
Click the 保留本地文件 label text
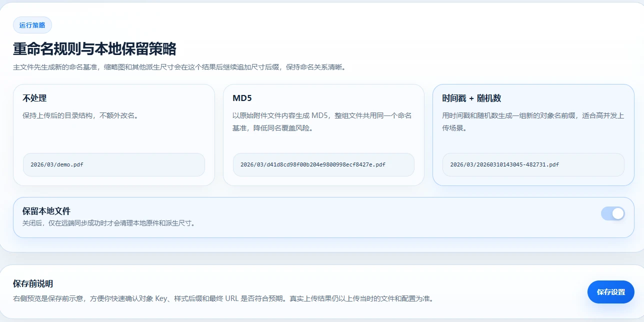click(46, 211)
